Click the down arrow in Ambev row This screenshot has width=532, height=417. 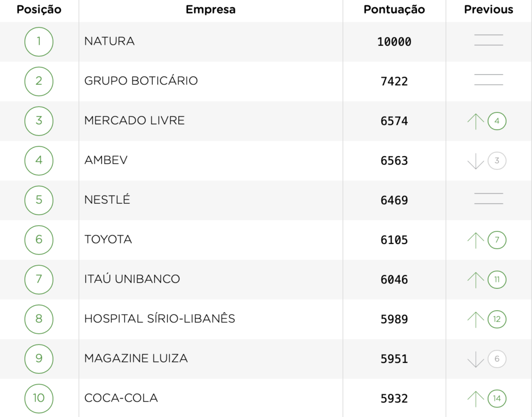475,161
